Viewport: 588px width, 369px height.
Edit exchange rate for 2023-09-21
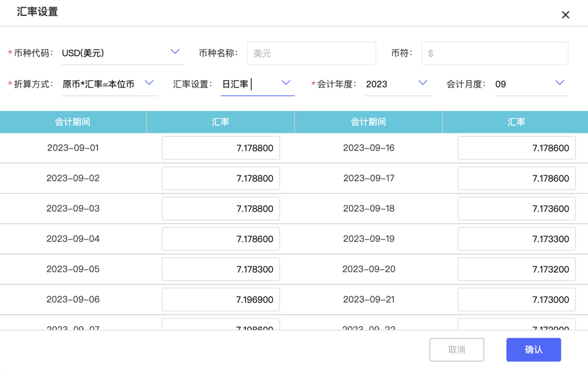click(516, 300)
